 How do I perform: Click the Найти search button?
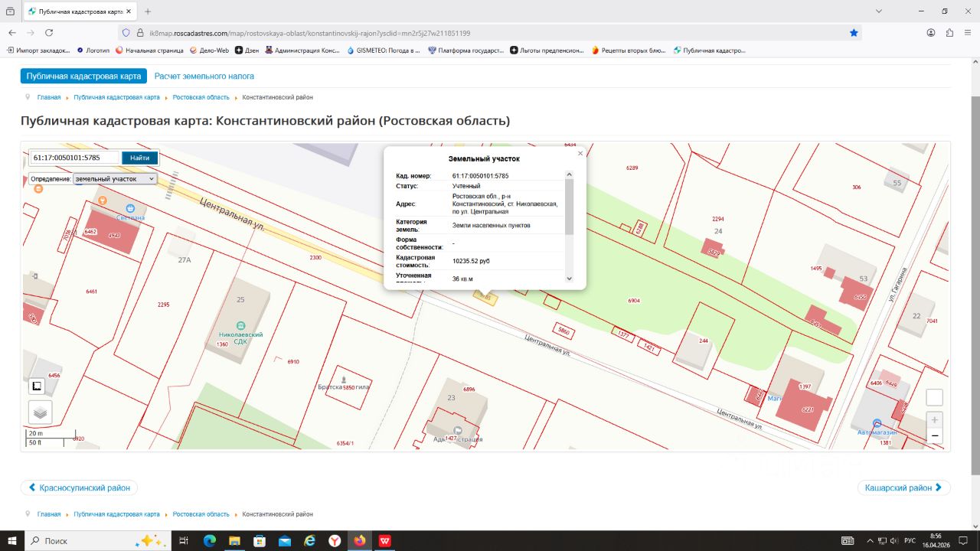click(140, 158)
